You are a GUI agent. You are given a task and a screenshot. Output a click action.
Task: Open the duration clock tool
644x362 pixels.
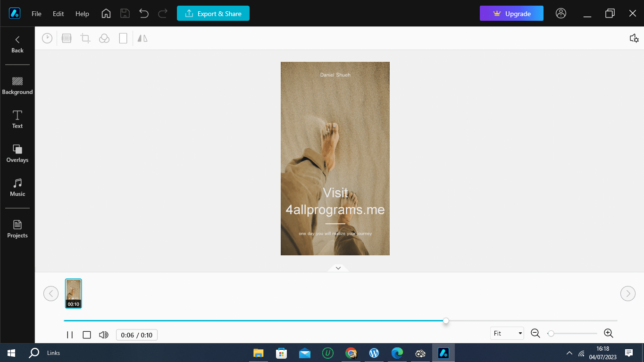(47, 38)
